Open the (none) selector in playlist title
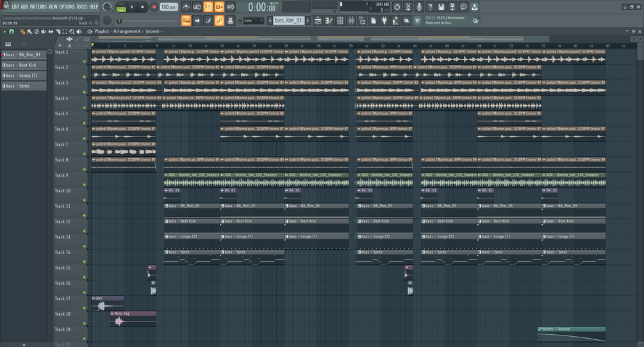This screenshot has height=347, width=644. click(153, 31)
